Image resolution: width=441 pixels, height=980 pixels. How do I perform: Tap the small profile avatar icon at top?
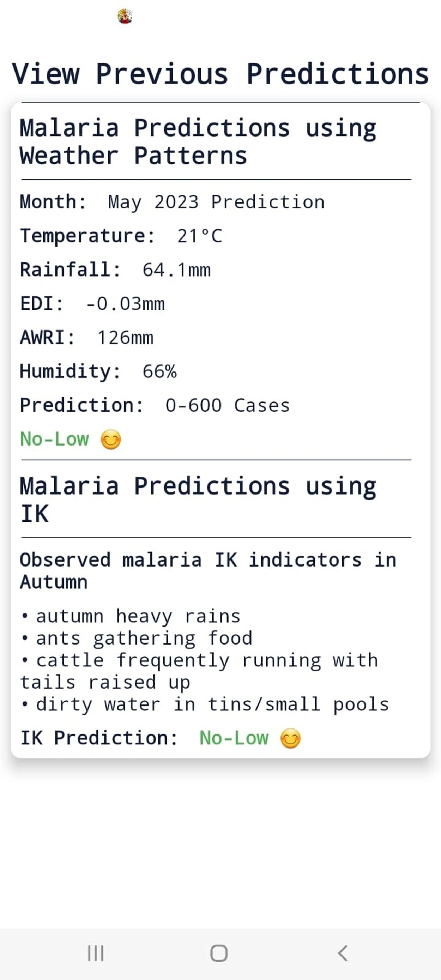click(125, 16)
